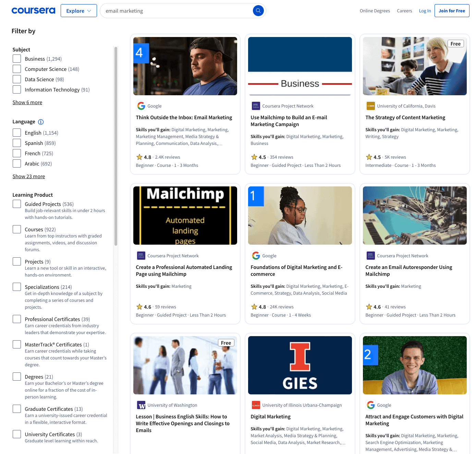Enable the English language filter
The width and height of the screenshot is (476, 454).
click(17, 133)
